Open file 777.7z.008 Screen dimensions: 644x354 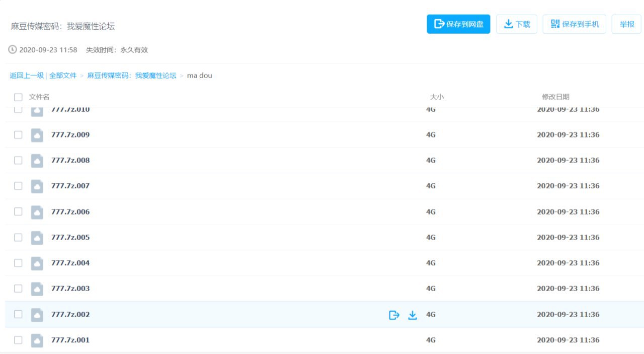pos(70,161)
